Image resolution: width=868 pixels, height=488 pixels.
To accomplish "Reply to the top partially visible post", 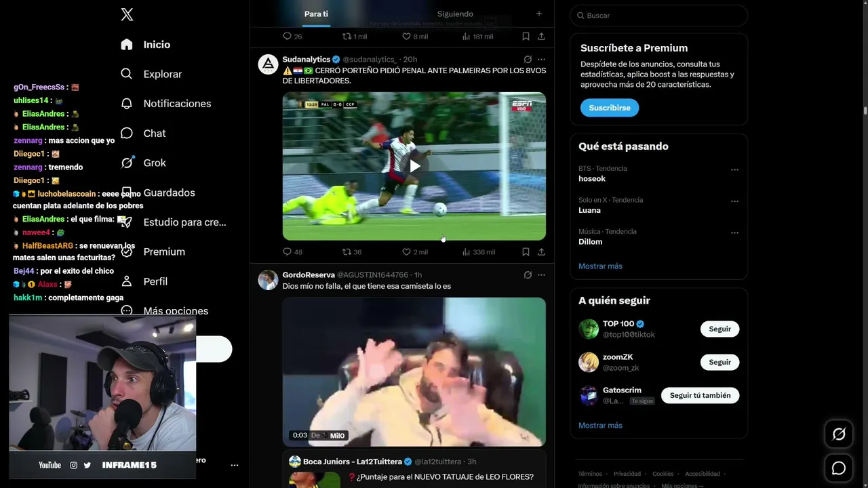I will pos(292,37).
